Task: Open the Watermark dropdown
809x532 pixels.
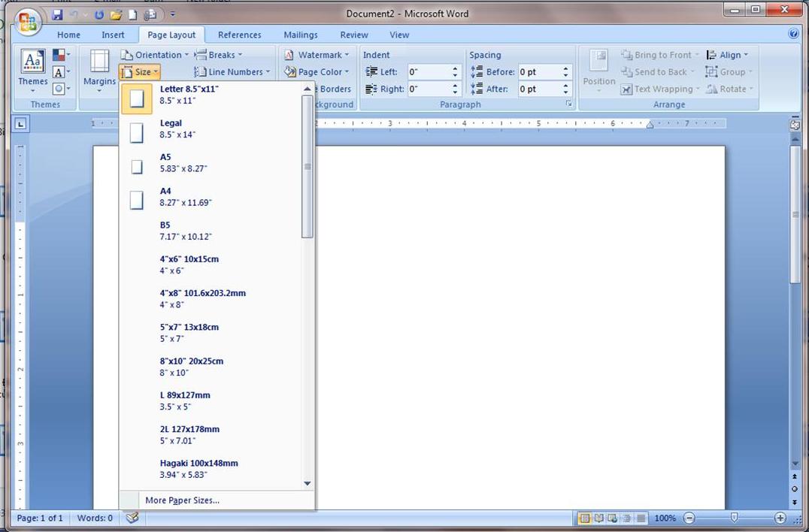Action: 317,55
